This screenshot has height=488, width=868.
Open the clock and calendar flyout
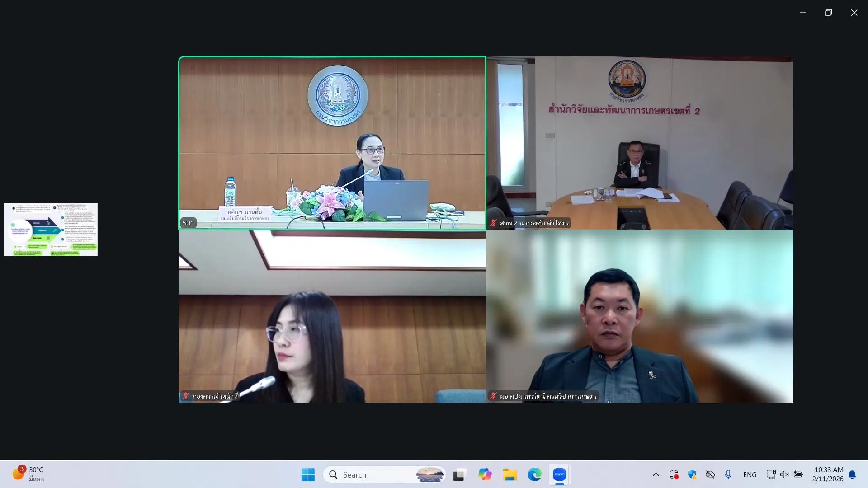[828, 474]
